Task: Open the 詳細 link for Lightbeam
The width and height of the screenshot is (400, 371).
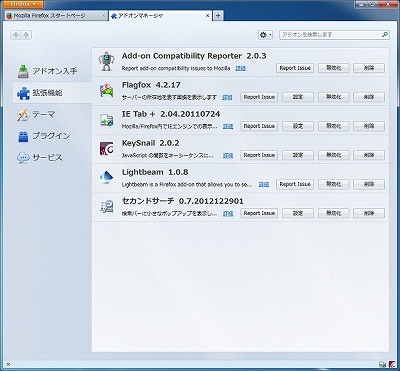Action: (264, 184)
